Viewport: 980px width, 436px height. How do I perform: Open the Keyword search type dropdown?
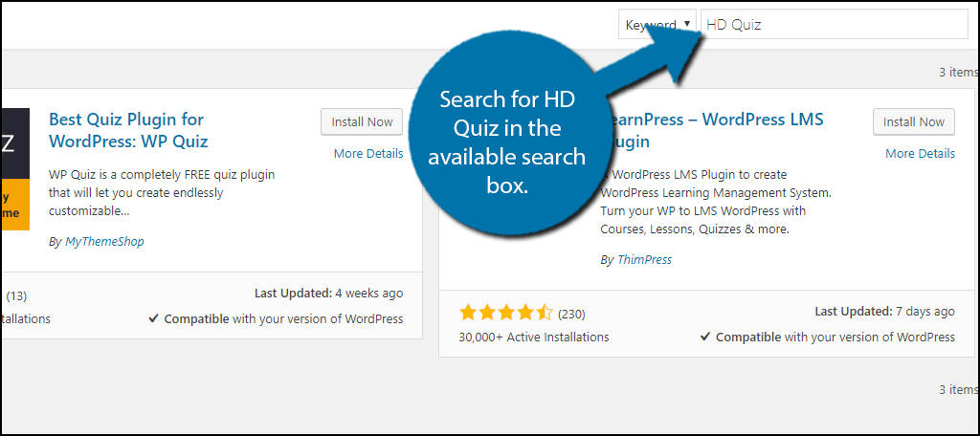pos(657,24)
